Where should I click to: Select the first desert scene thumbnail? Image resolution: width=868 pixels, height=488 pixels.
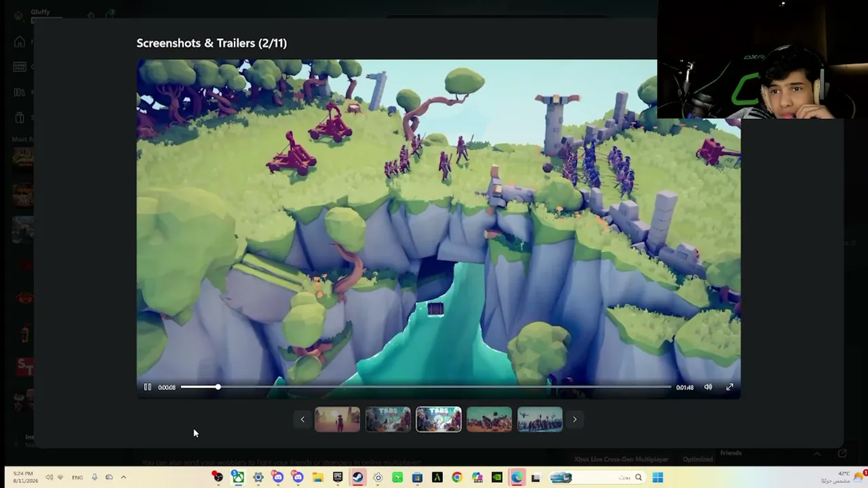point(337,420)
